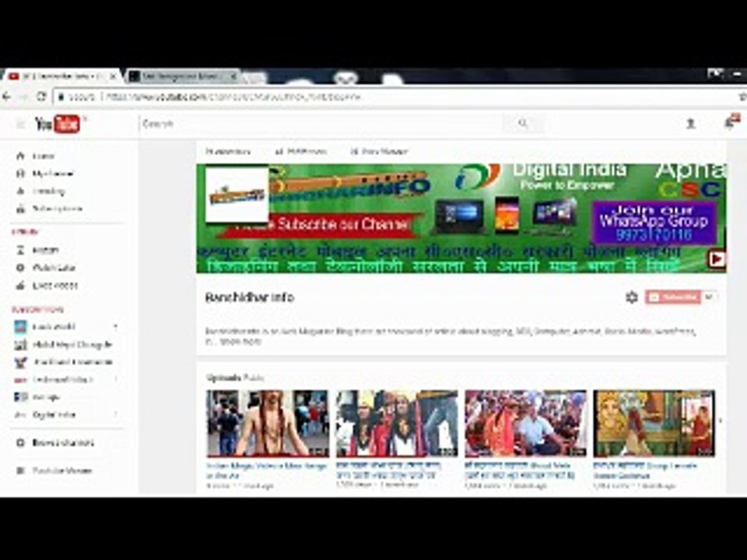Click into the YouTube search field
This screenshot has height=560, width=747.
click(321, 124)
